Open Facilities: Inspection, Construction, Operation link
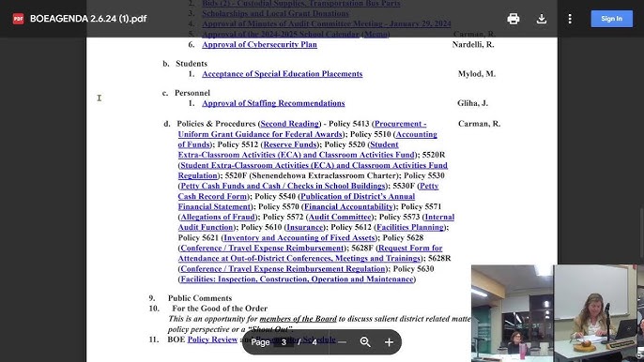 coord(297,279)
